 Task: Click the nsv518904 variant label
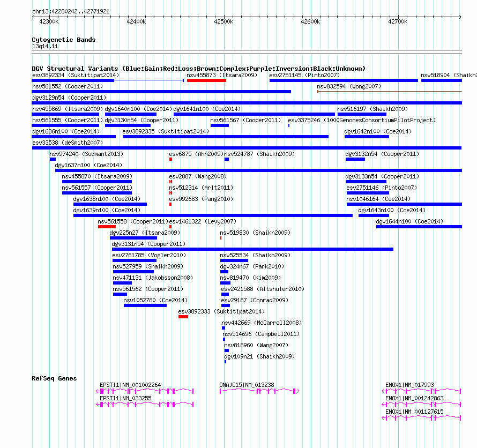coord(449,75)
